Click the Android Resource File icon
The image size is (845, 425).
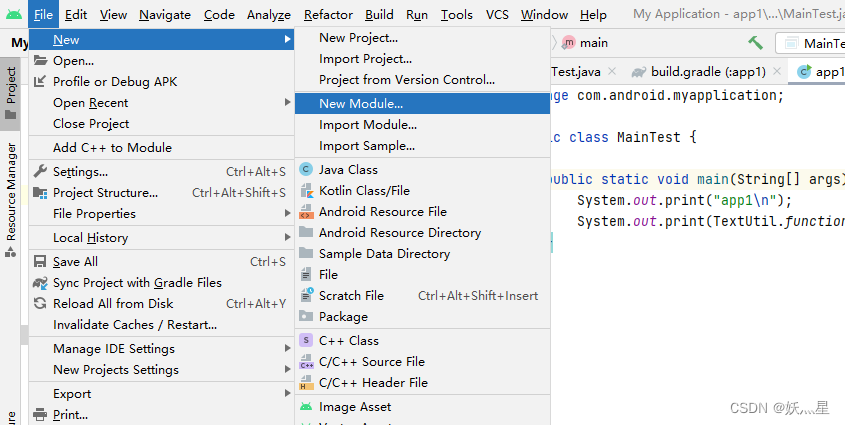point(306,212)
